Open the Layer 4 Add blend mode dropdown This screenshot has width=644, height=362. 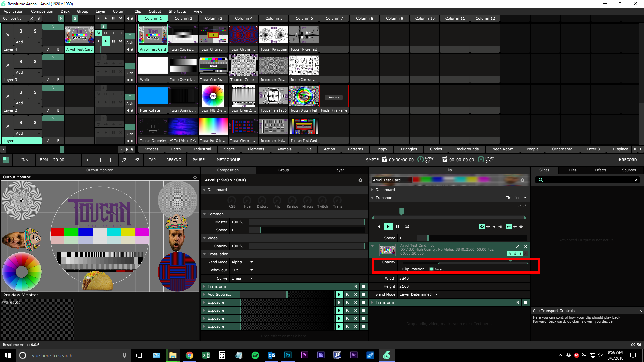point(28,42)
